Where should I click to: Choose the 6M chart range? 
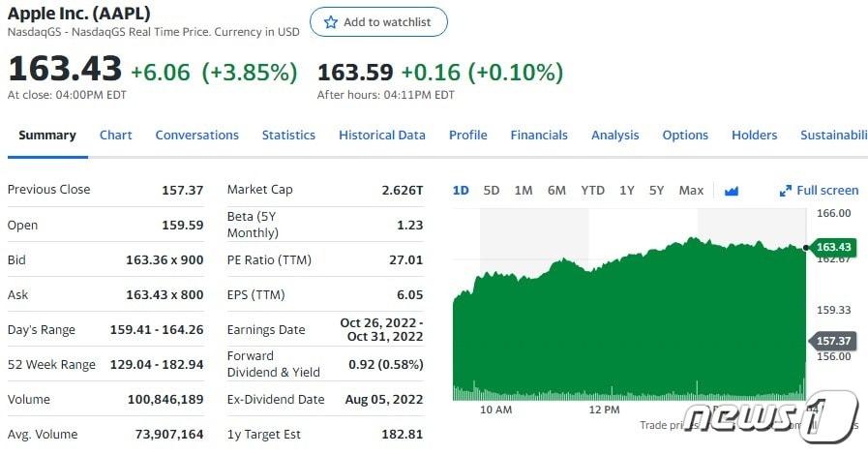(556, 191)
